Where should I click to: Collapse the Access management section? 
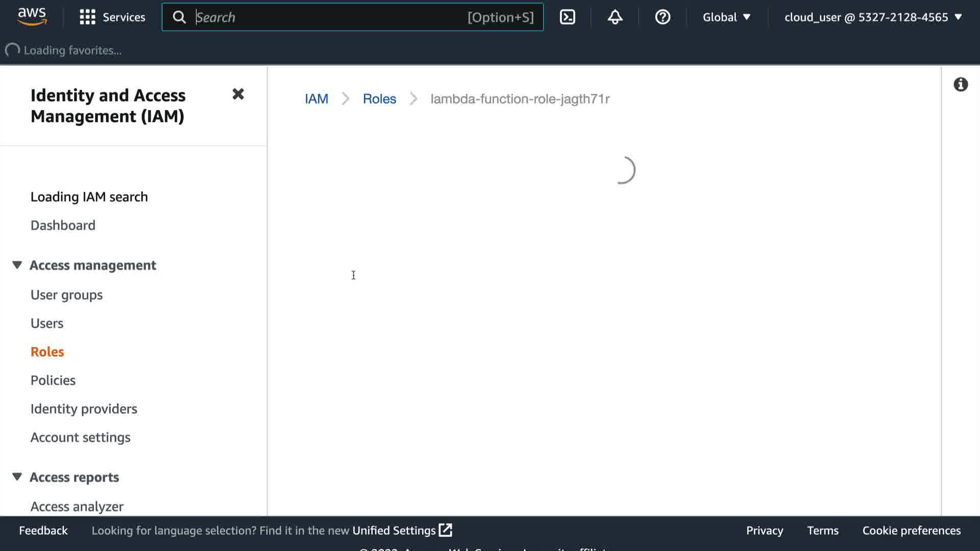(17, 265)
